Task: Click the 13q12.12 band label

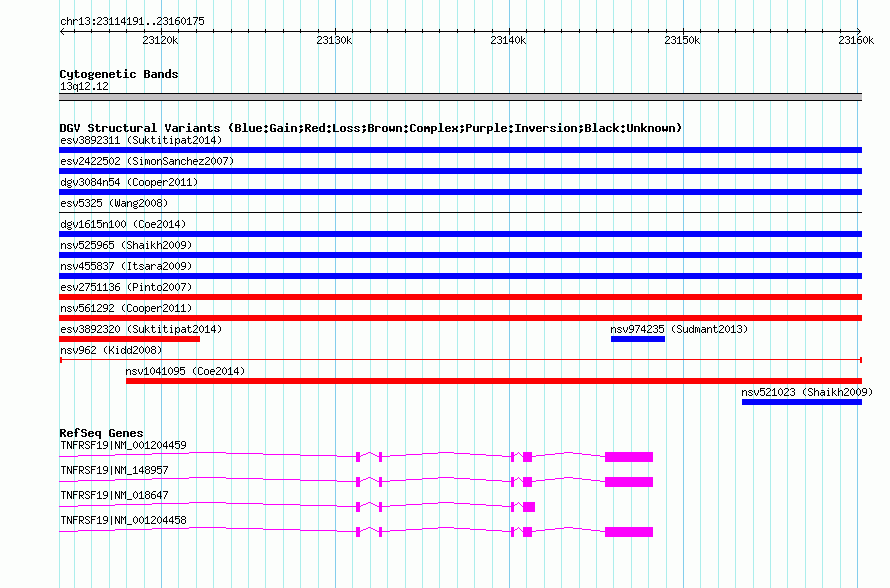Action: (84, 86)
